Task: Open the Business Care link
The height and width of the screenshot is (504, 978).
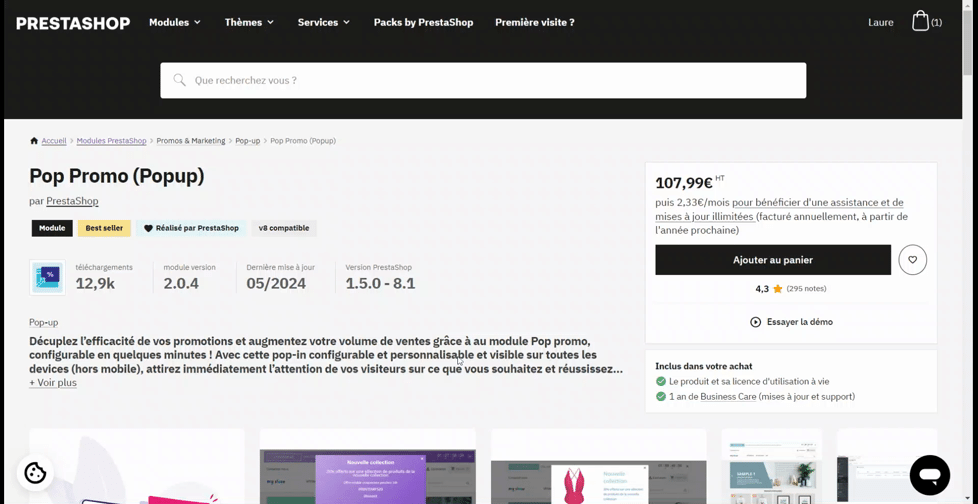Action: point(728,397)
